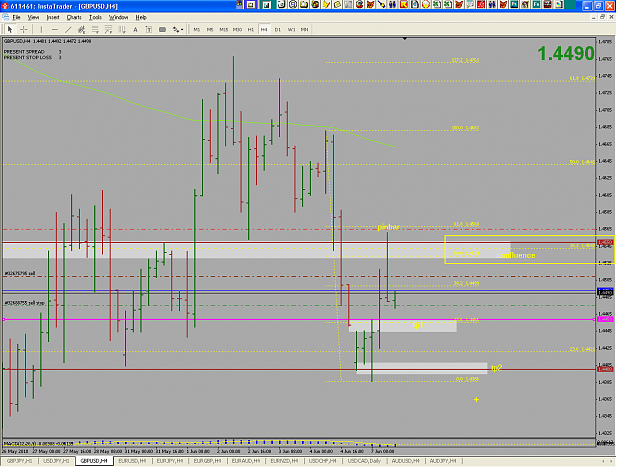Screen dimensions: 625x467
Task: Choose the Vertical Line drawing tool
Action: pyautogui.click(x=41, y=29)
